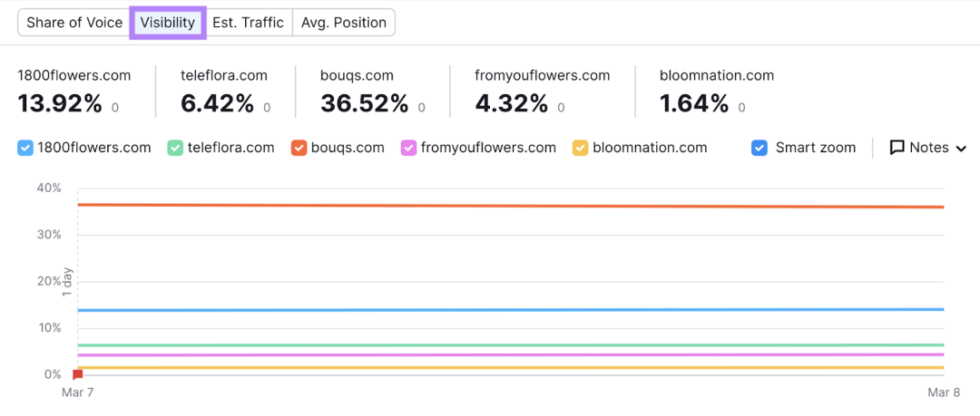Switch to the Share of Voice tab

pyautogui.click(x=74, y=23)
